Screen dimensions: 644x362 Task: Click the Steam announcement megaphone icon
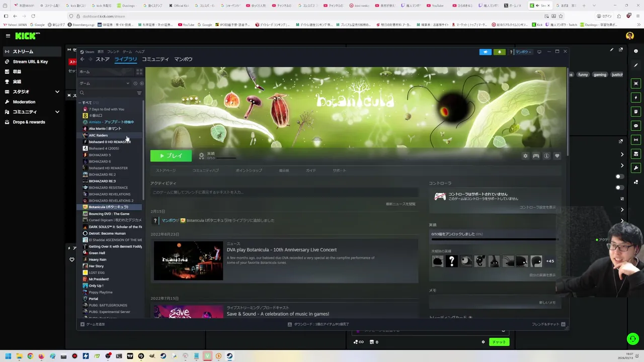[485, 52]
